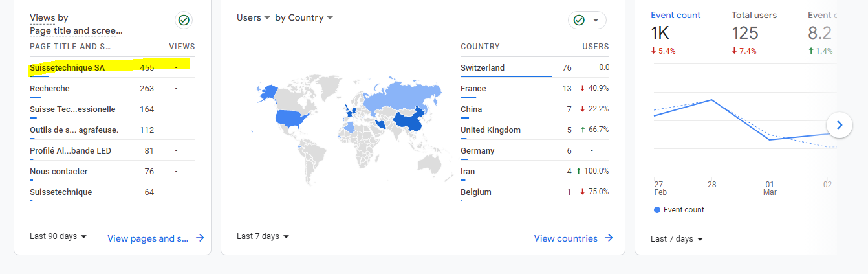Click the arrow beside View pages and screens

click(x=200, y=238)
